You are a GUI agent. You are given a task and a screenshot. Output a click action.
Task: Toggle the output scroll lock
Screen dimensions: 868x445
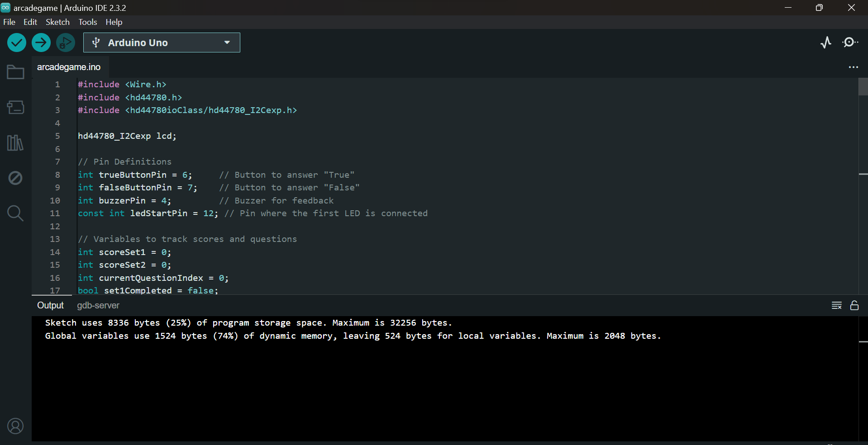pos(854,305)
